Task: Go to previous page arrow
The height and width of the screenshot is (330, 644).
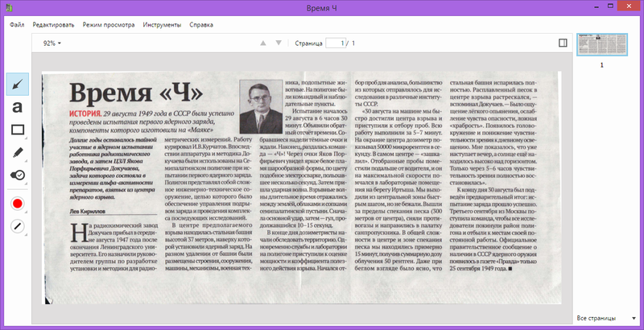Action: pos(263,43)
